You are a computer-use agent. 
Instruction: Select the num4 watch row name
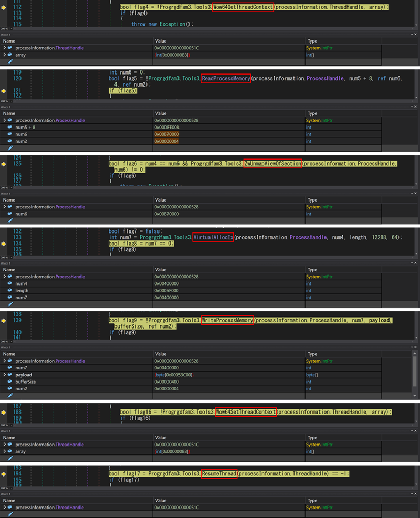[21, 283]
